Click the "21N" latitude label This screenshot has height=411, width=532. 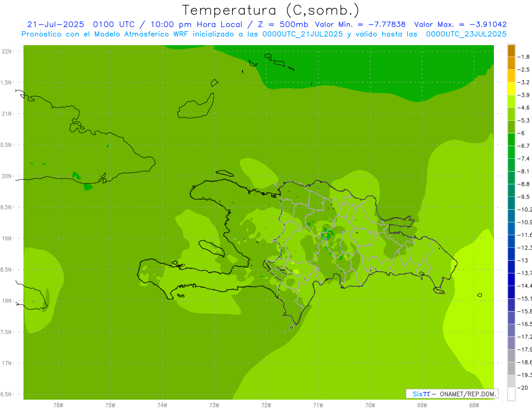click(x=7, y=114)
